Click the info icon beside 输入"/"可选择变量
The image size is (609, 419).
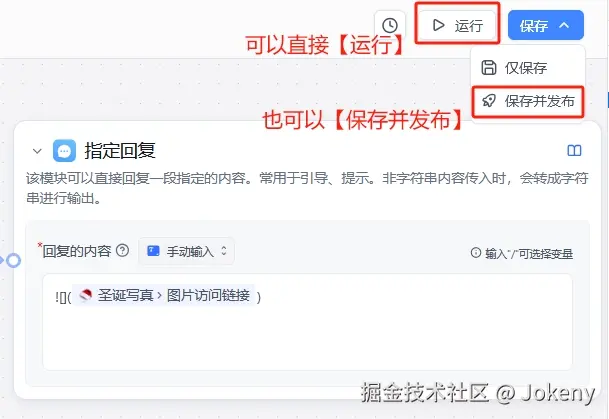[476, 253]
